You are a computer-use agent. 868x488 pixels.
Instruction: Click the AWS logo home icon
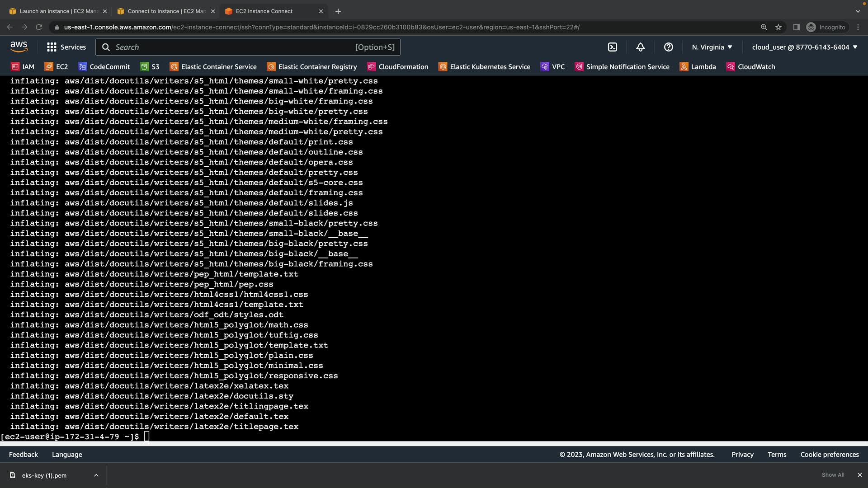[x=19, y=47]
